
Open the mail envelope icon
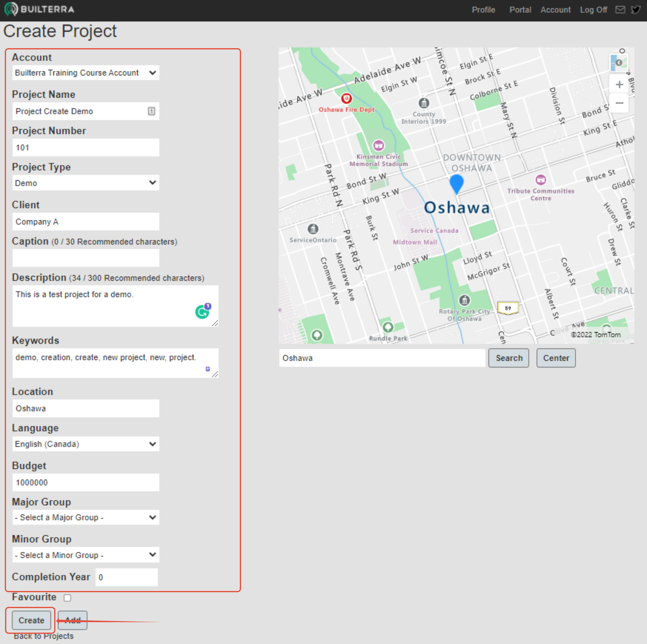[620, 10]
